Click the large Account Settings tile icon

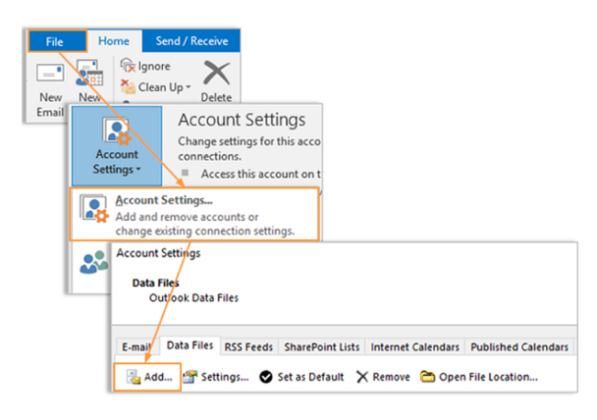(117, 131)
